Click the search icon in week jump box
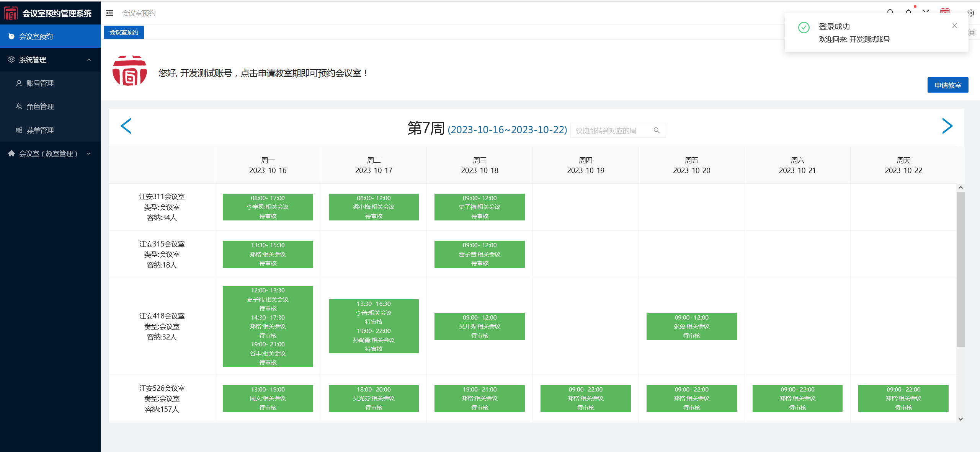 tap(657, 131)
